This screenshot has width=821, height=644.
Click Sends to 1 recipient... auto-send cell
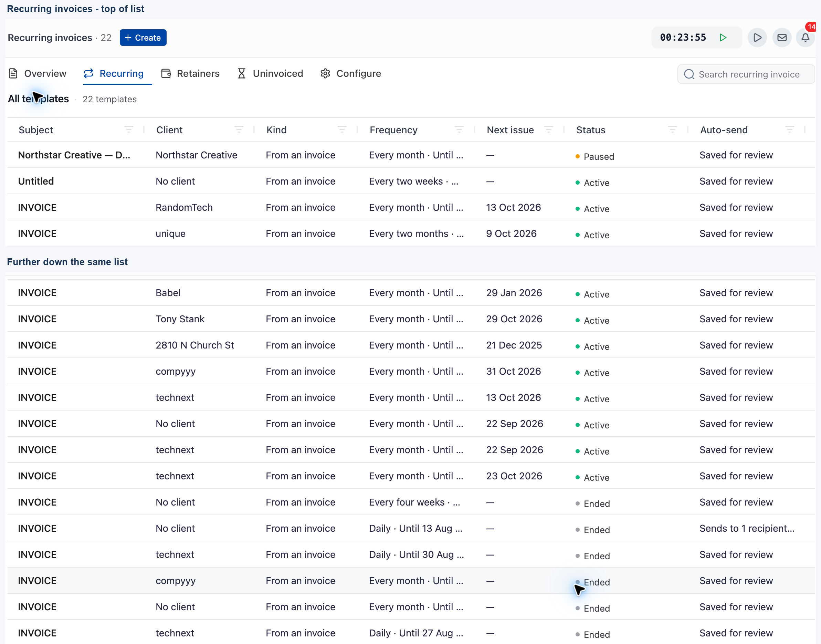click(x=747, y=529)
